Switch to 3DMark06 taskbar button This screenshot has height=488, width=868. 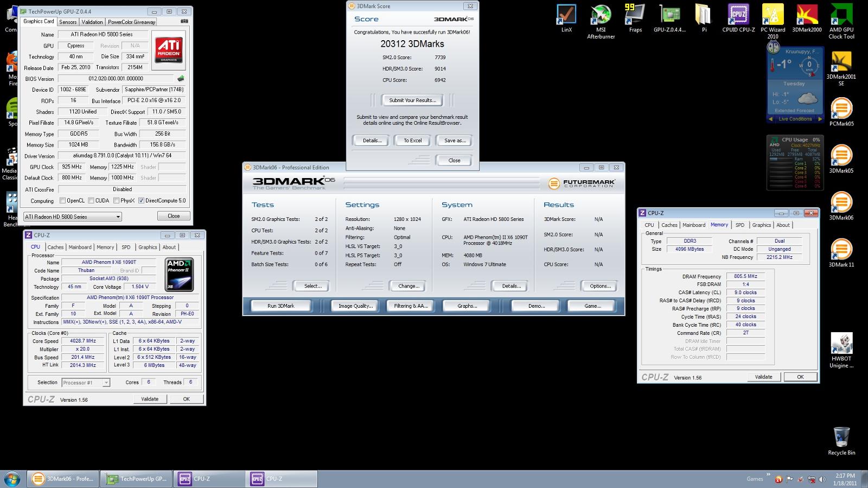[x=63, y=479]
